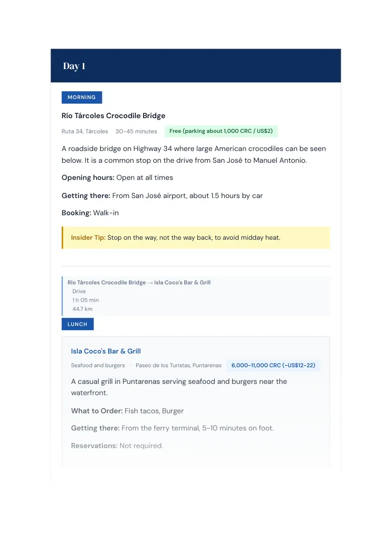Click the 44.7 km distance text

pos(82,309)
